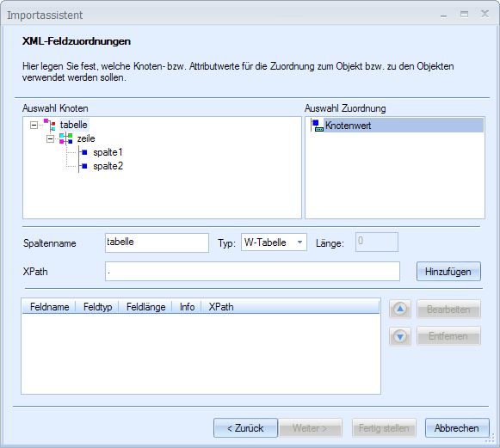Click the Hinzufügen button
The height and width of the screenshot is (448, 500).
click(448, 272)
